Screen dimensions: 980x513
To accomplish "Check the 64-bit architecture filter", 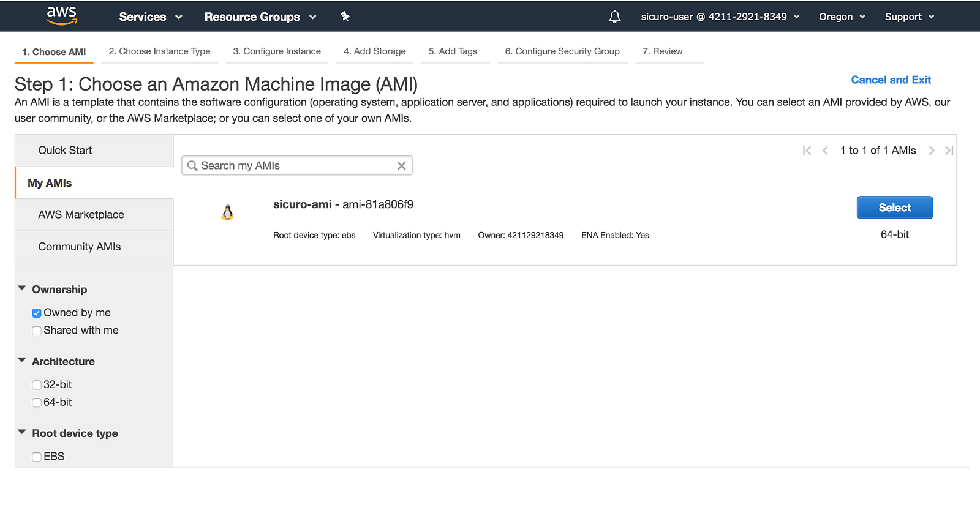I will click(x=37, y=402).
